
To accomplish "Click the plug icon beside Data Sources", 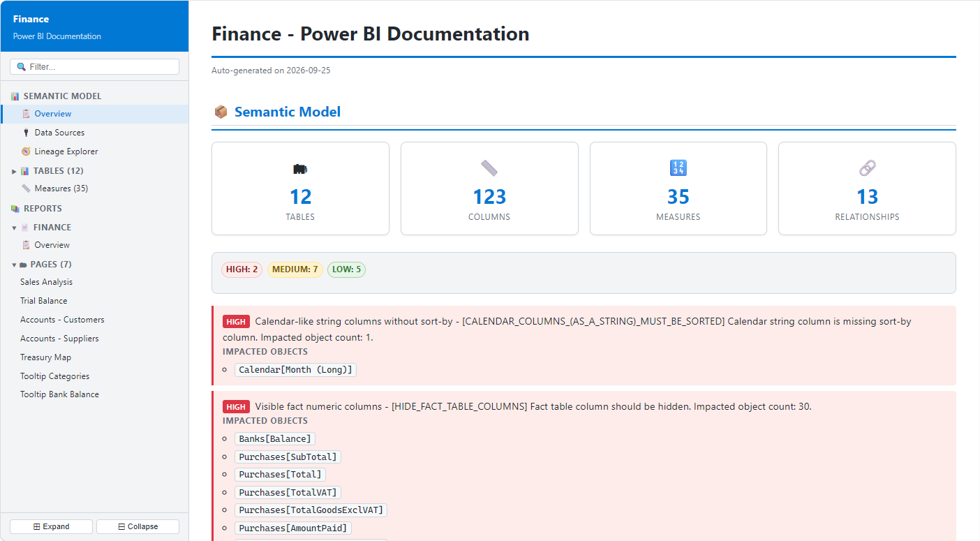I will (26, 133).
